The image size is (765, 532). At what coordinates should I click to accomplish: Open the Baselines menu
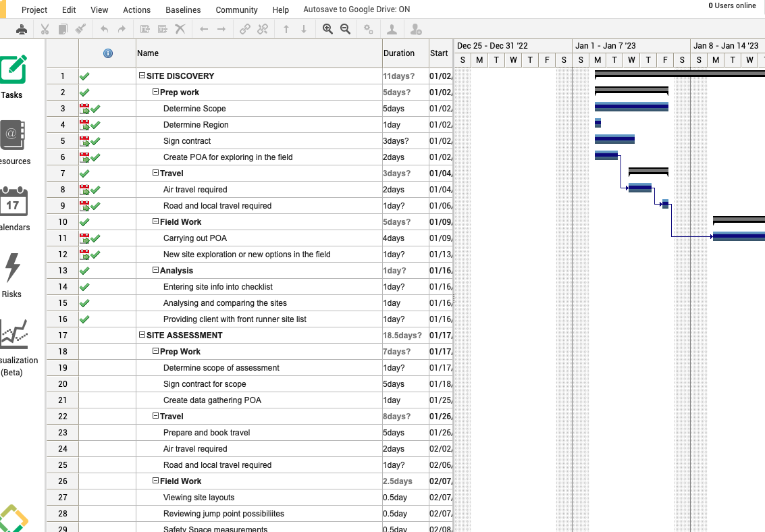click(183, 9)
